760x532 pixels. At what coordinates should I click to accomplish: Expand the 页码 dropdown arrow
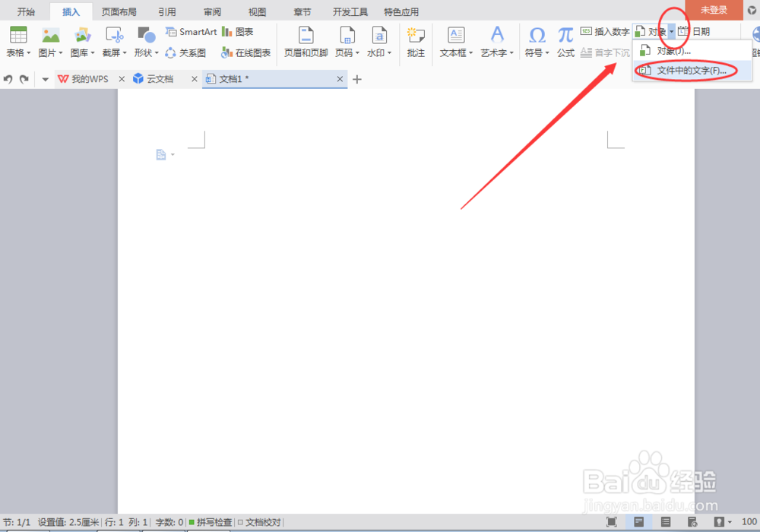[357, 52]
